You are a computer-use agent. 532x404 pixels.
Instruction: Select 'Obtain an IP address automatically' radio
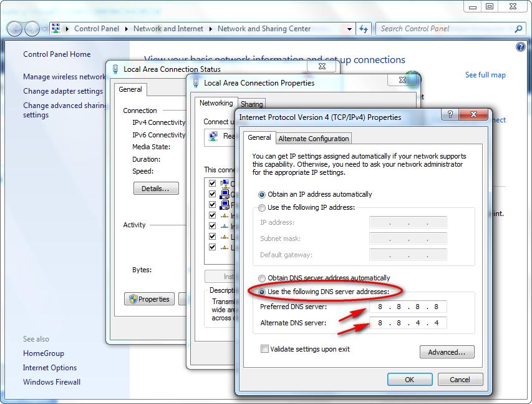pos(261,195)
